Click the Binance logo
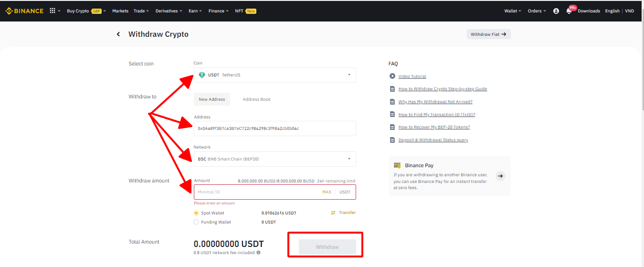 tap(24, 11)
